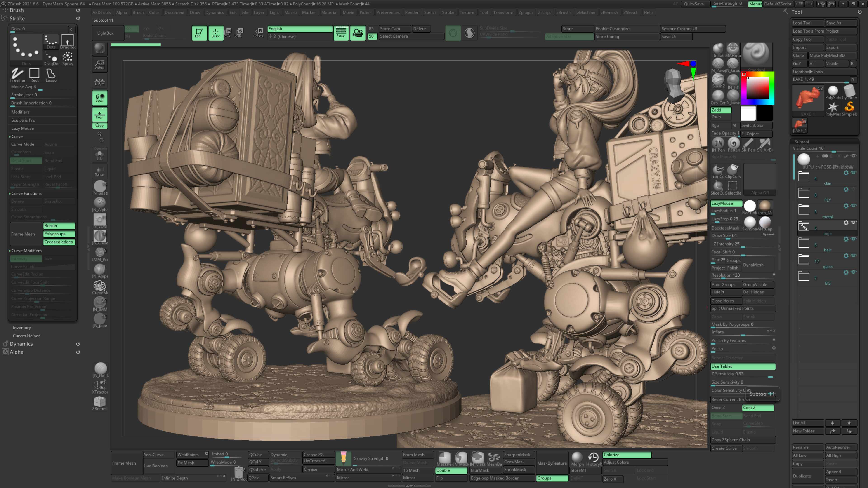868x488 pixels.
Task: Activate the Edit mode button
Action: click(199, 33)
